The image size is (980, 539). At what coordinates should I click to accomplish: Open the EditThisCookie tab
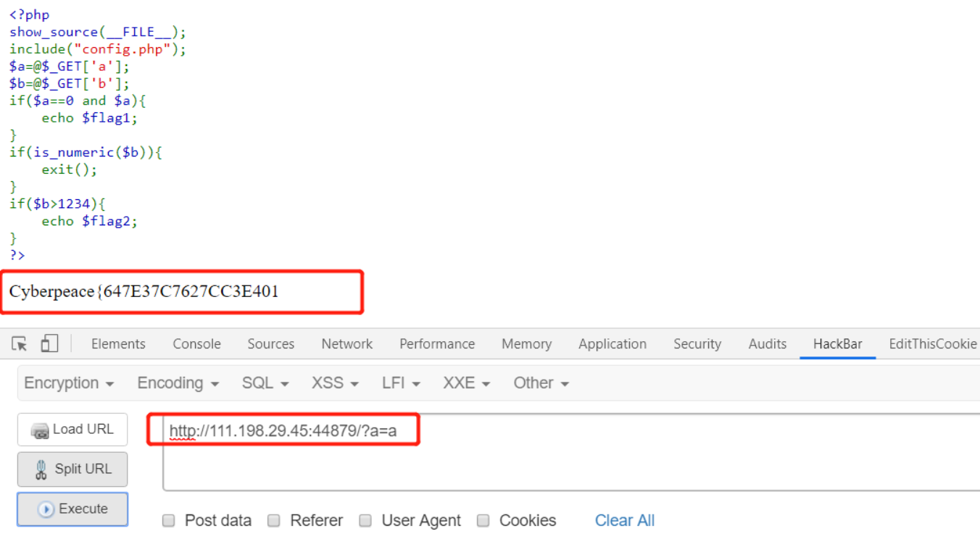[x=933, y=344]
